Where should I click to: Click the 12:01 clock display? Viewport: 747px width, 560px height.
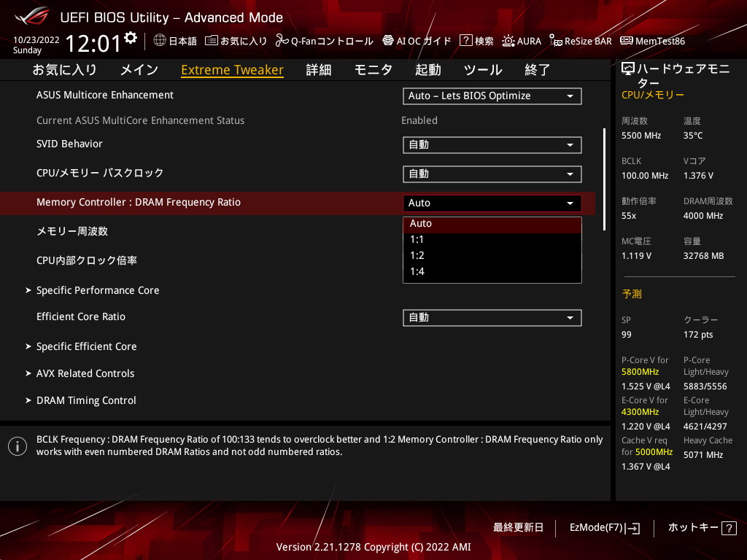pos(93,43)
